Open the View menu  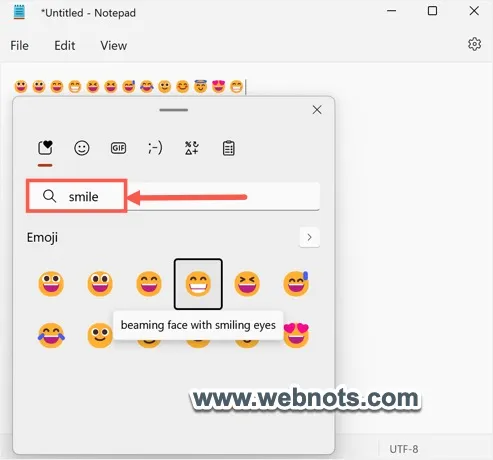114,46
